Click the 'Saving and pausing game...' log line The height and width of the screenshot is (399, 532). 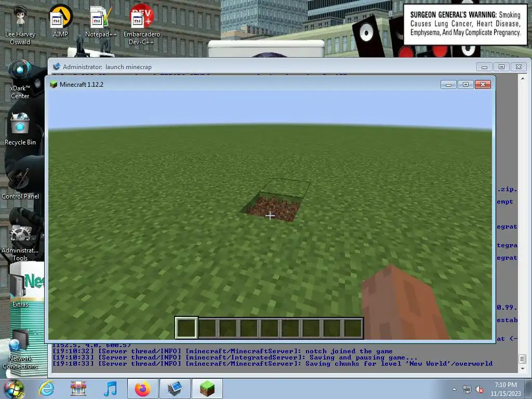point(235,357)
